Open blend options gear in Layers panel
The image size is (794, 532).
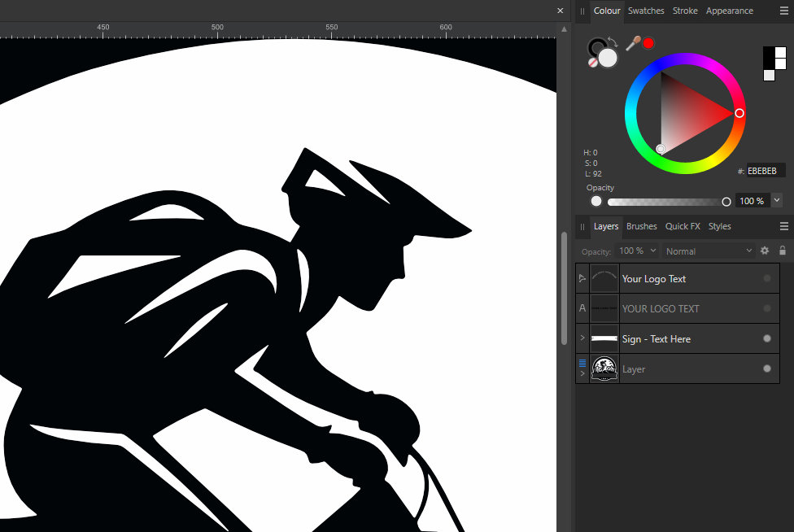point(765,251)
